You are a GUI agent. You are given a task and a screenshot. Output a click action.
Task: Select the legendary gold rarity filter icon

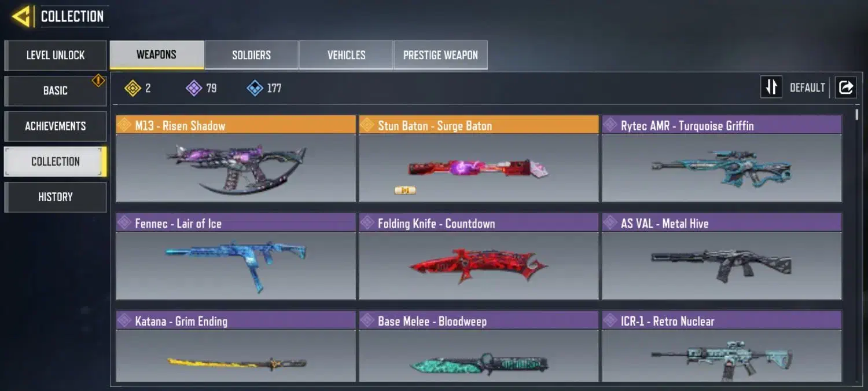click(x=133, y=88)
